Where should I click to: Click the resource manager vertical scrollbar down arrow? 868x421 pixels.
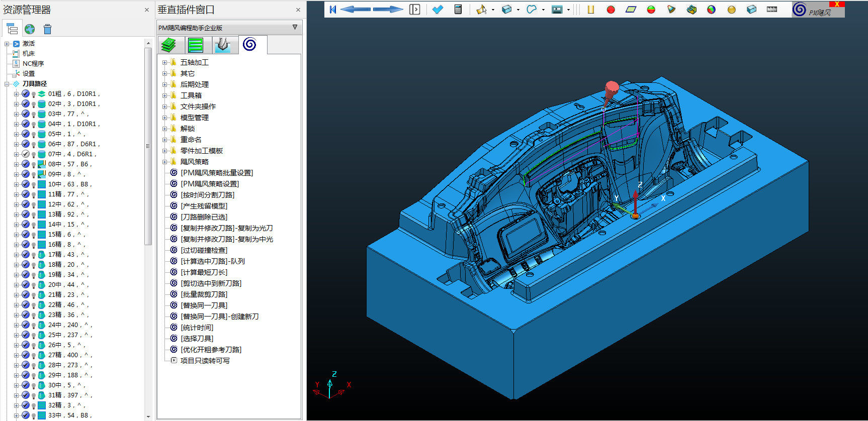[148, 416]
